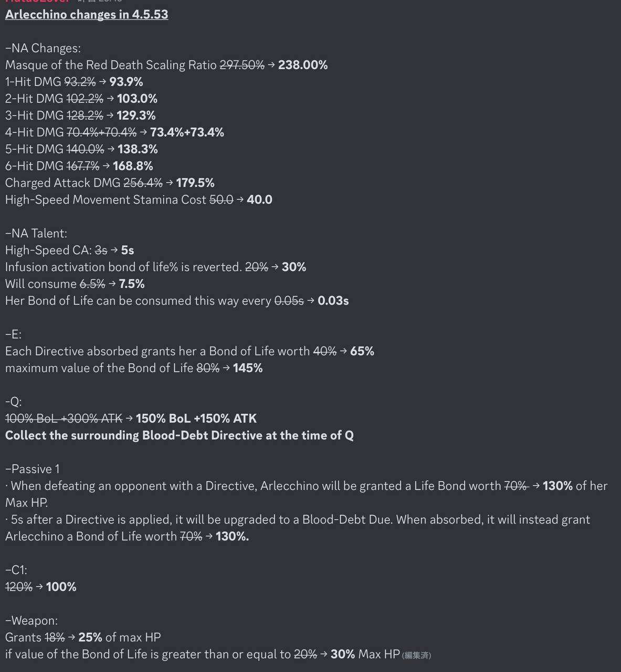
Task: Click the bold 0.03s interval value
Action: point(333,301)
